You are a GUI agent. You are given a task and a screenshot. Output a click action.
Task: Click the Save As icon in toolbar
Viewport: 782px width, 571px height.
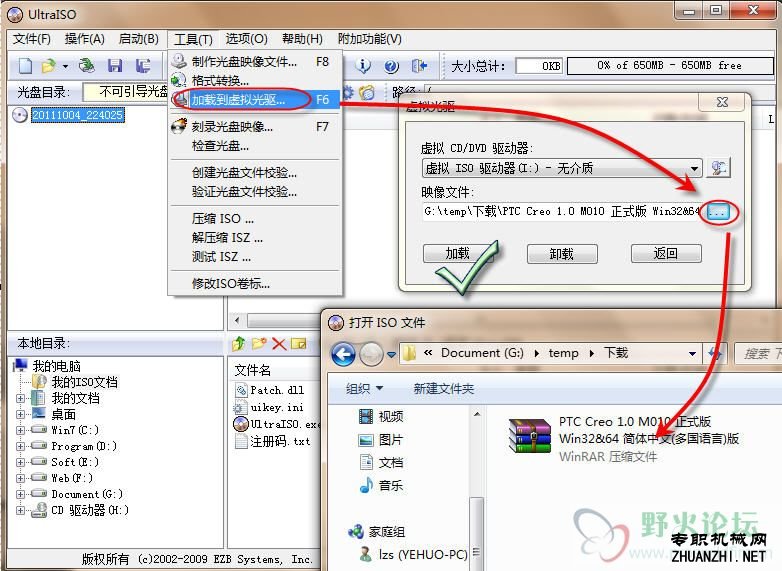point(143,65)
